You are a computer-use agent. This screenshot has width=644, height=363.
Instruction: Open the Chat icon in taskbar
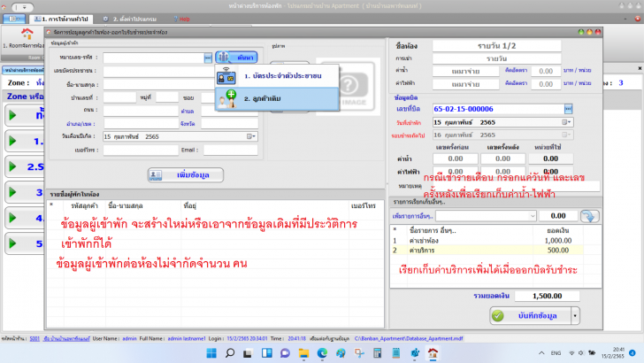[x=285, y=353]
